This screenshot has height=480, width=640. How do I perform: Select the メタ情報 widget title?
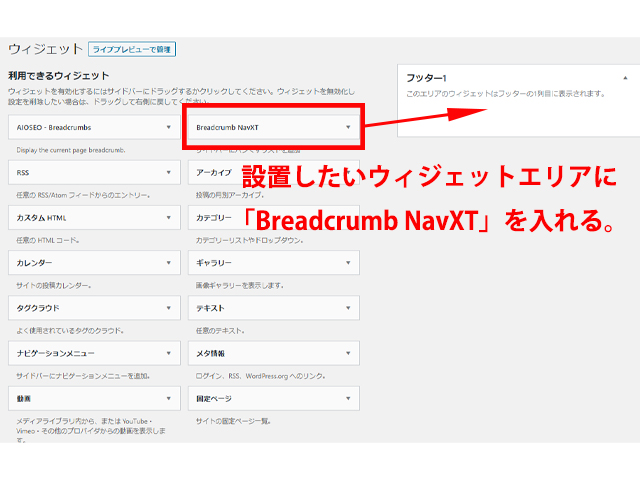point(210,353)
